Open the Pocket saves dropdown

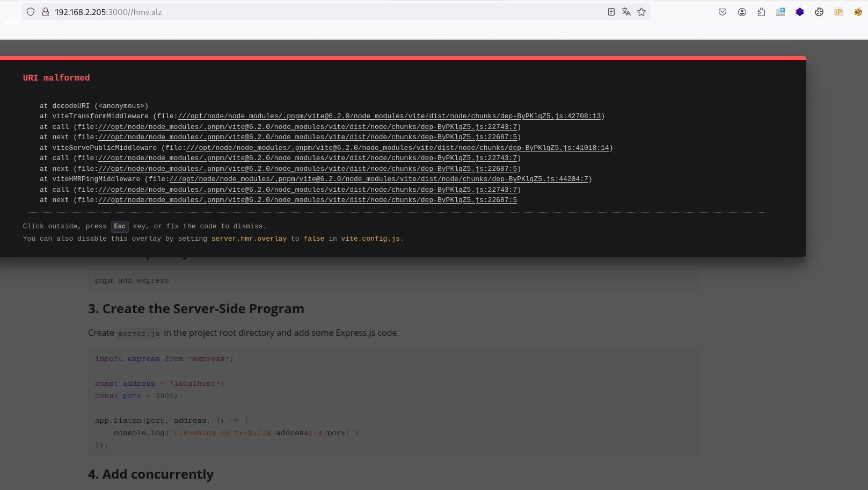coord(723,12)
